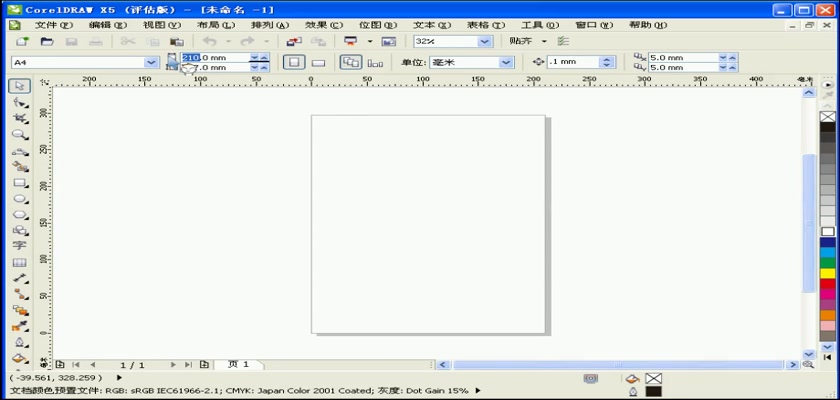Select the Polygon tool
This screenshot has width=840, height=400.
click(x=20, y=215)
